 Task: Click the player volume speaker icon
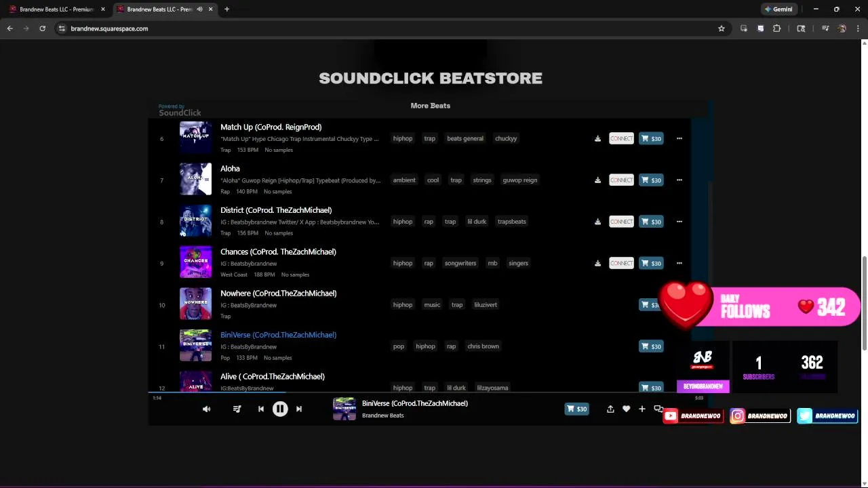[207, 409]
